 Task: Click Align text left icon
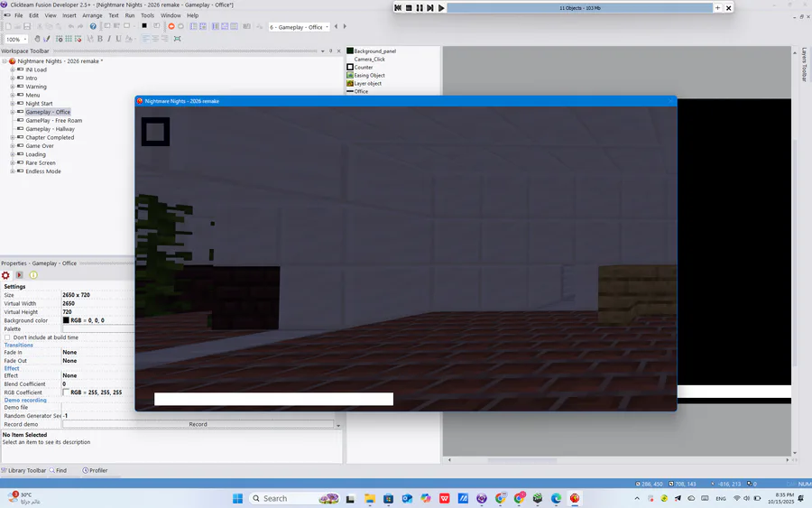(145, 39)
